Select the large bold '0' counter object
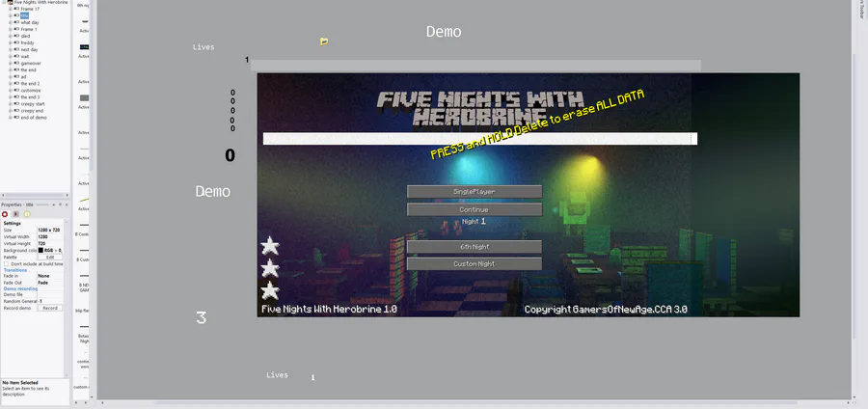Image resolution: width=868 pixels, height=409 pixels. 230,155
